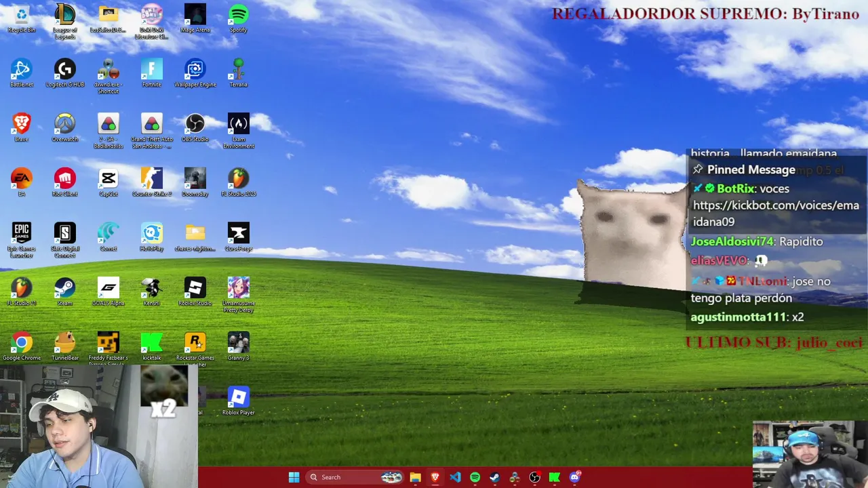This screenshot has width=868, height=488.
Task: Launch the Fortnite desktop icon
Action: 152,73
